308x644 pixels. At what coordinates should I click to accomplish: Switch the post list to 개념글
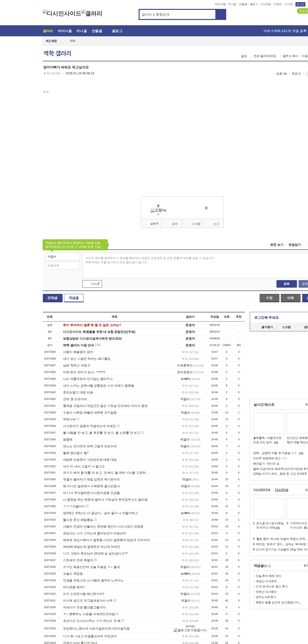pyautogui.click(x=74, y=298)
